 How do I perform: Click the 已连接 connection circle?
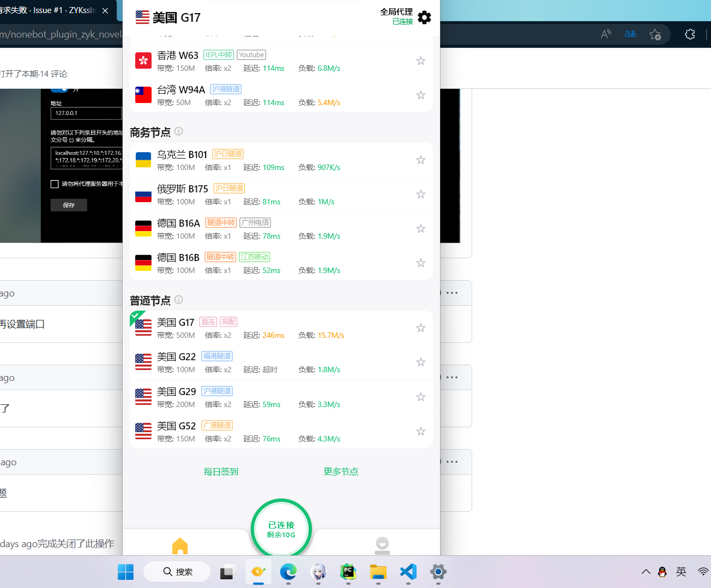tap(281, 528)
